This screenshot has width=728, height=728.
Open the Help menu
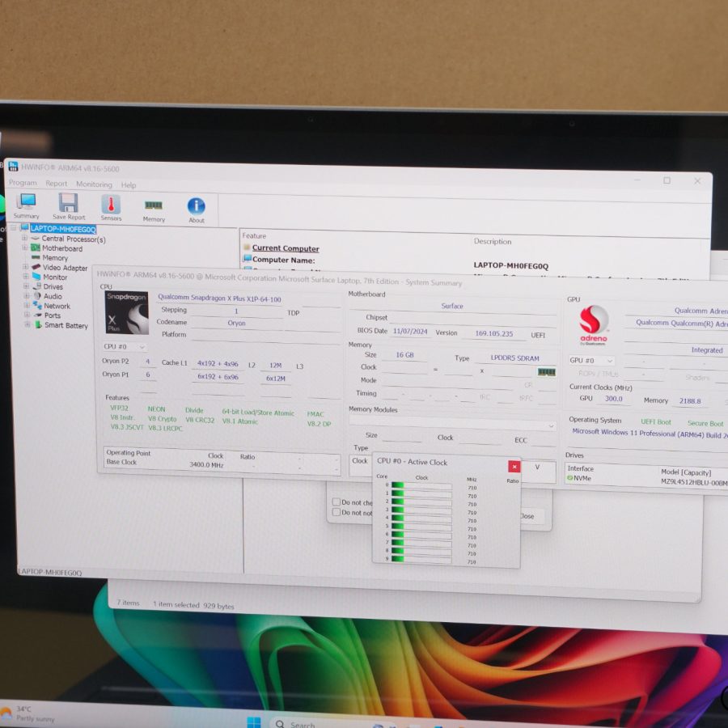point(129,185)
